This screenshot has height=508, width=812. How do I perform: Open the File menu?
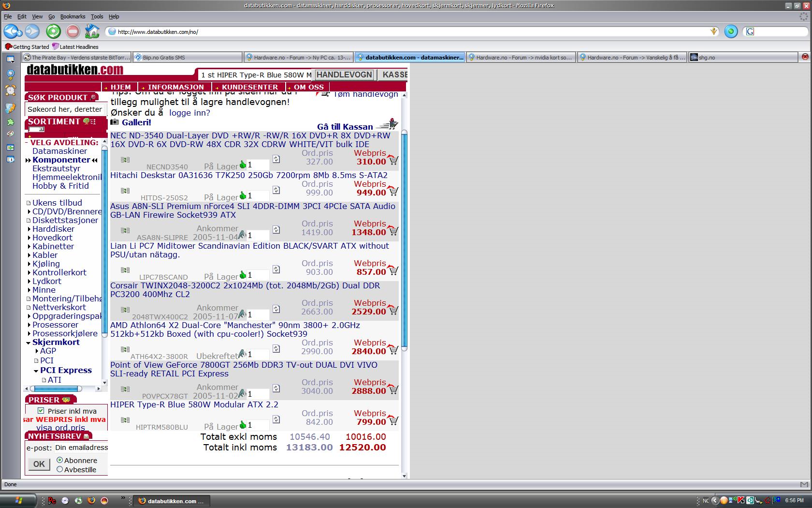[x=8, y=16]
